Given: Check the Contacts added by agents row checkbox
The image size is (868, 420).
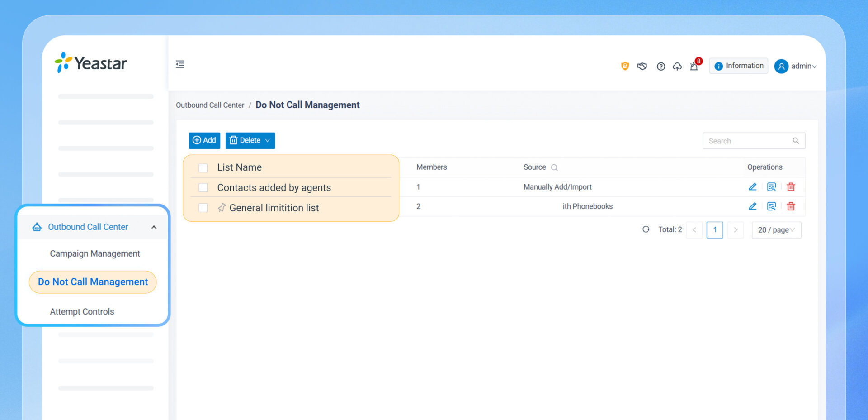Looking at the screenshot, I should point(203,187).
